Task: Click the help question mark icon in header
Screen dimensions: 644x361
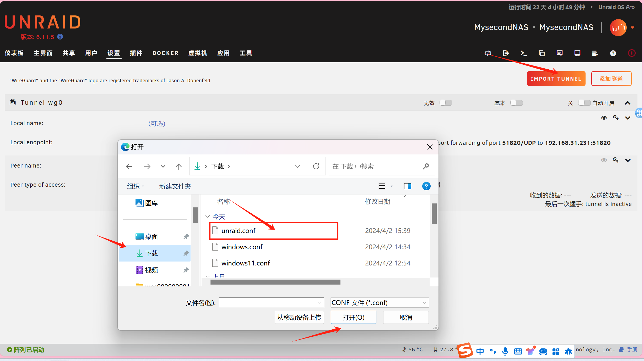Action: click(x=613, y=53)
